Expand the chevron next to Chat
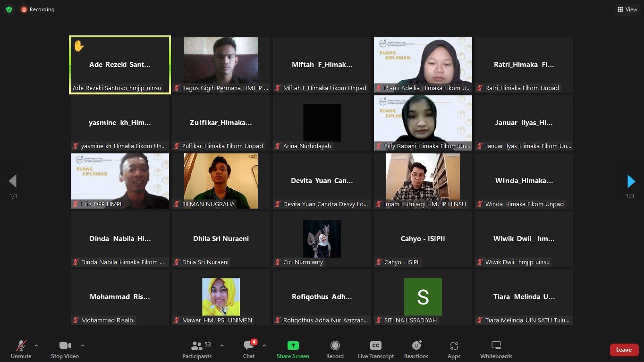 [x=264, y=345]
